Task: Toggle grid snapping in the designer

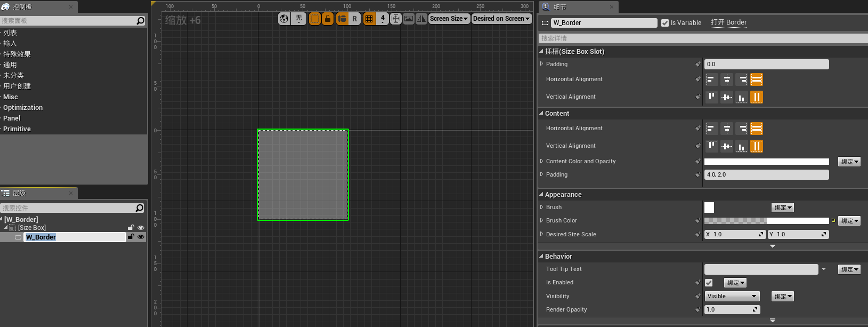Action: (369, 19)
